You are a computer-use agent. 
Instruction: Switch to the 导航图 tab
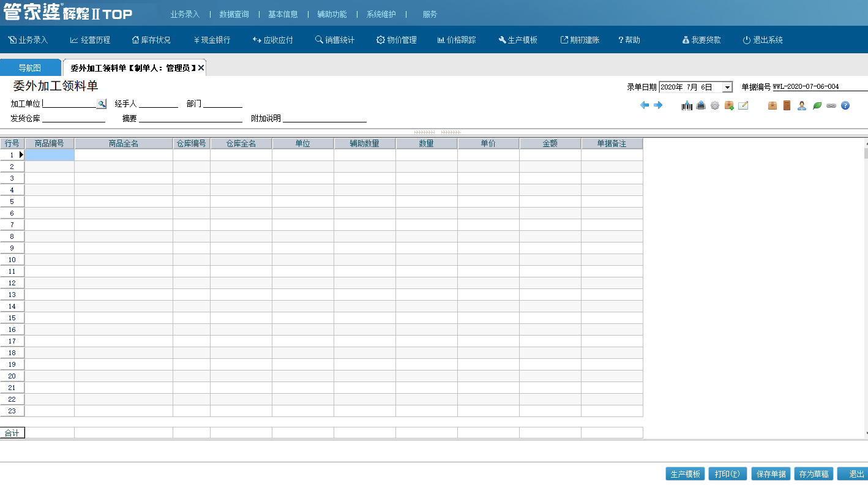point(30,68)
